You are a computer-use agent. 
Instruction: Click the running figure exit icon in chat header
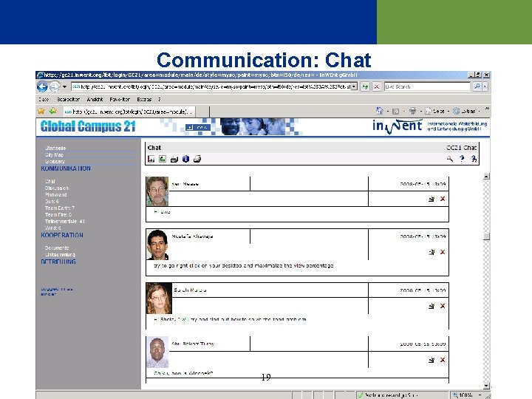(x=474, y=158)
